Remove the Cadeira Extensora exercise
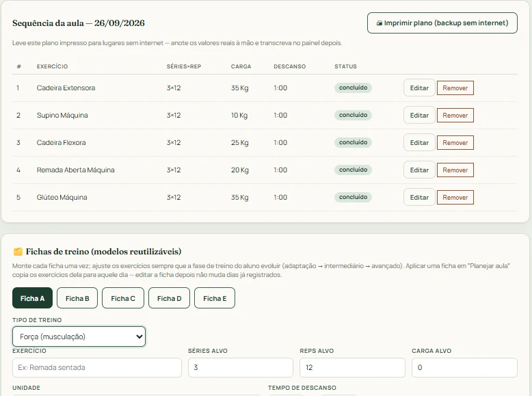 click(x=455, y=88)
